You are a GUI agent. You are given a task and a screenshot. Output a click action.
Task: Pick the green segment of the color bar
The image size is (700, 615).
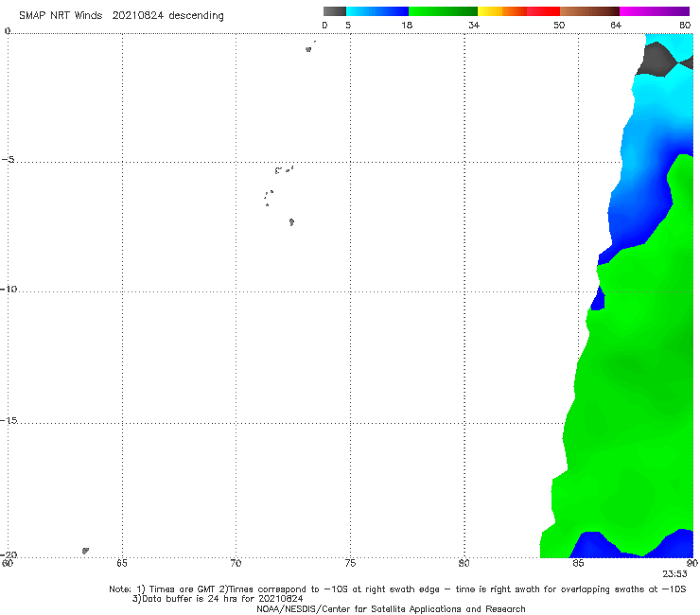tap(443, 11)
